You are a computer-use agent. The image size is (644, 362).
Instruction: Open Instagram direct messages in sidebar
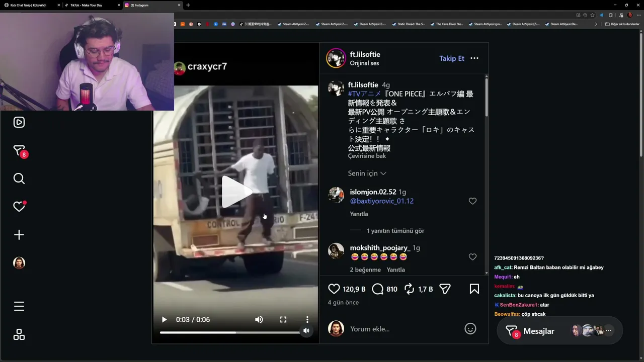(19, 151)
